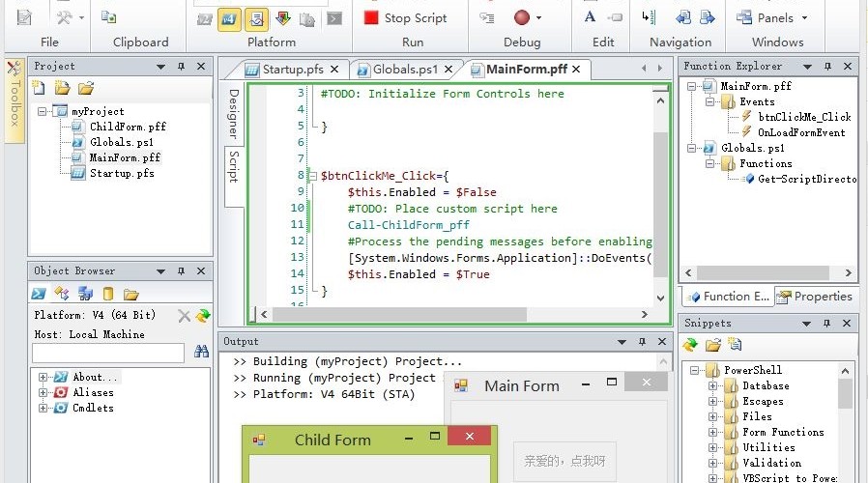Click the red breakpoint circle in Debug

coord(521,17)
